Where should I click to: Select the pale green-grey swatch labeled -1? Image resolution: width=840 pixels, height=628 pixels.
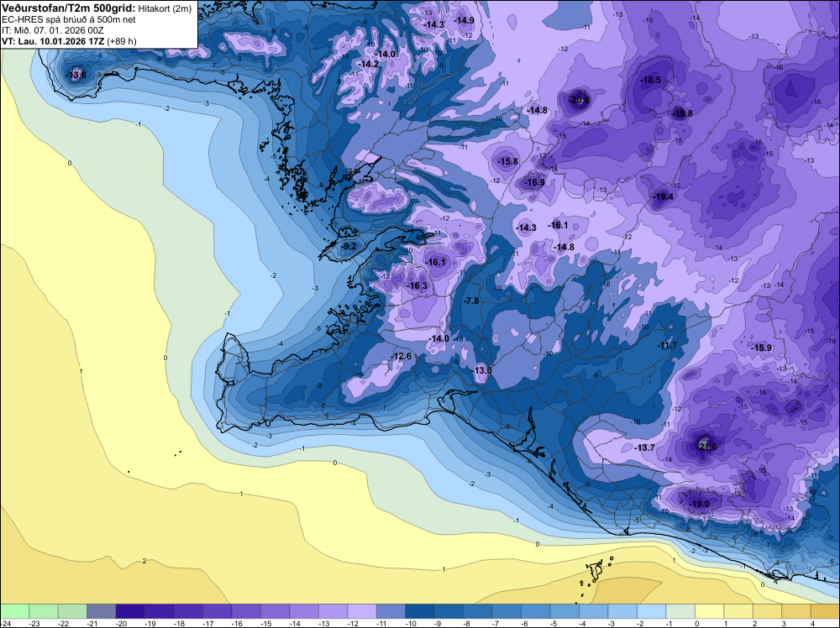(680, 611)
